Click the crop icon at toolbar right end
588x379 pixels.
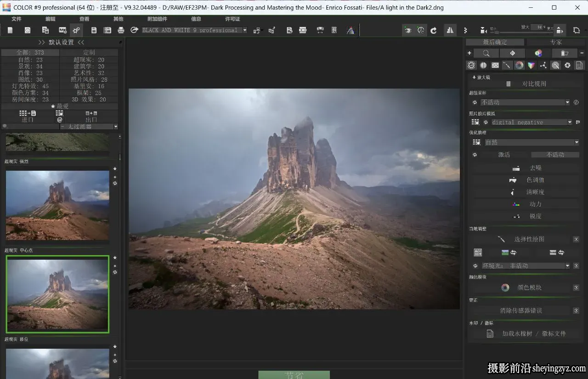coord(577,30)
